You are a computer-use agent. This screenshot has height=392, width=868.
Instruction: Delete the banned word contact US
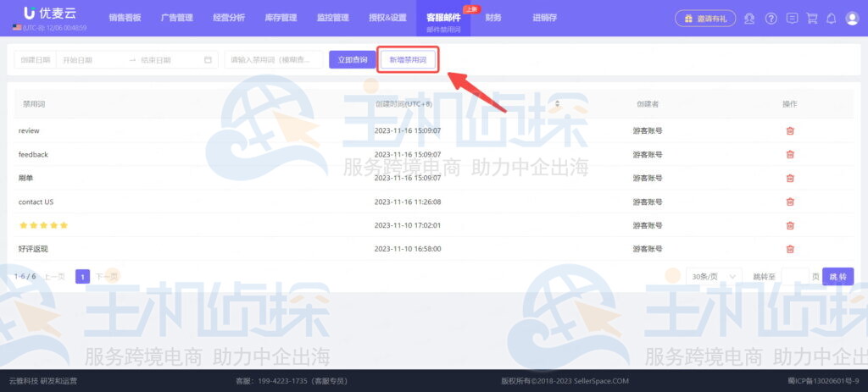[790, 202]
